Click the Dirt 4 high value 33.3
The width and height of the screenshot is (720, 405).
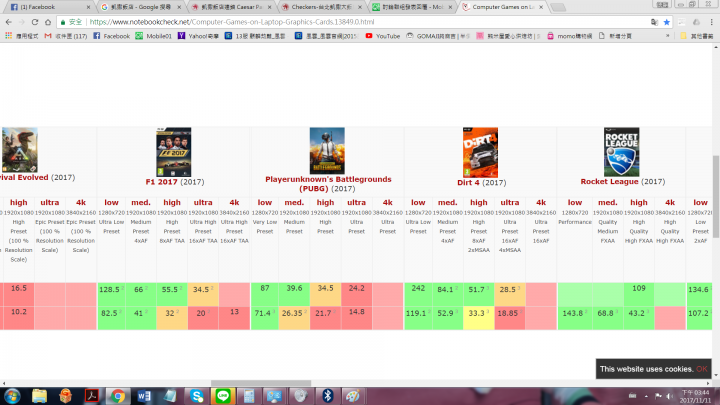(478, 313)
